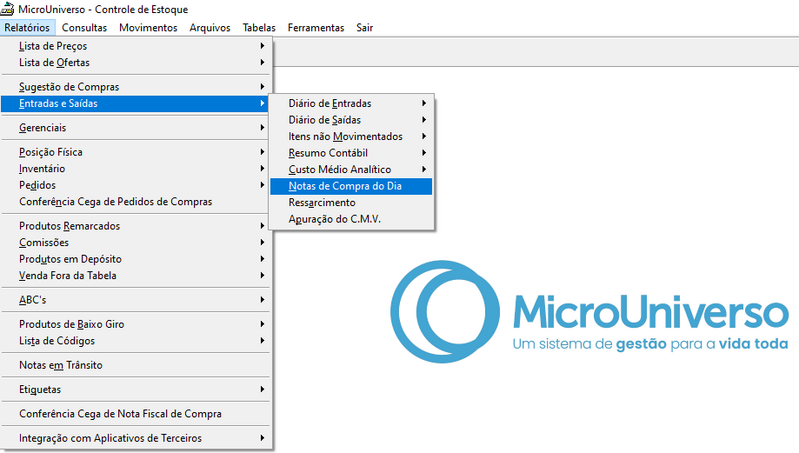The width and height of the screenshot is (799, 453).
Task: Open Notas de Compra do Dia report
Action: click(x=351, y=186)
